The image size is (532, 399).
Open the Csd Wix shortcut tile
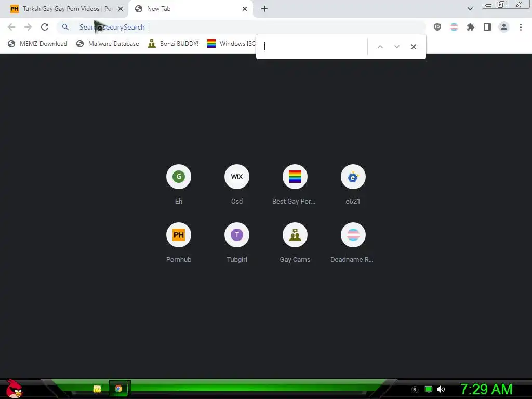[237, 185]
